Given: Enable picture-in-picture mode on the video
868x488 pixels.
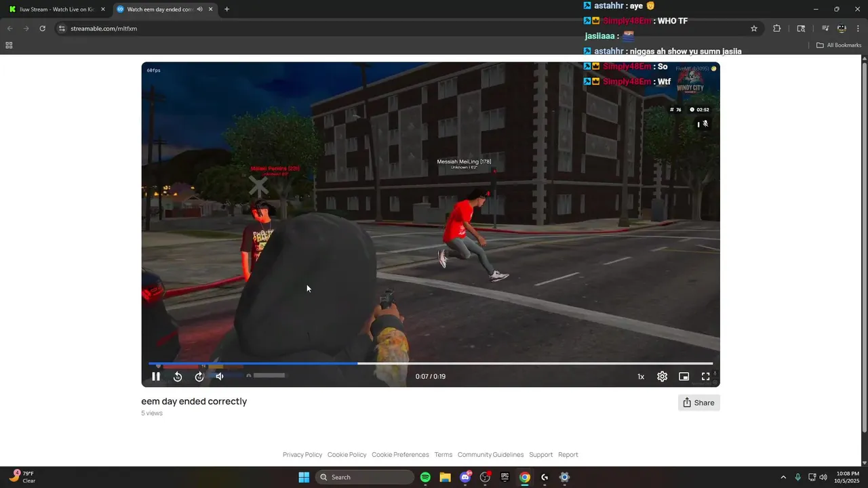Looking at the screenshot, I should pos(684,377).
